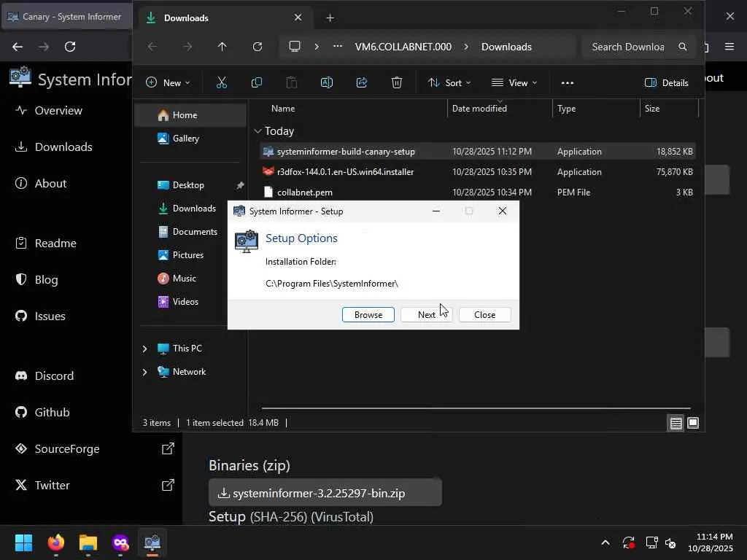Click ellipsis in Explorer address breadcrumb
Viewport: 747px width, 560px height.
click(x=337, y=46)
